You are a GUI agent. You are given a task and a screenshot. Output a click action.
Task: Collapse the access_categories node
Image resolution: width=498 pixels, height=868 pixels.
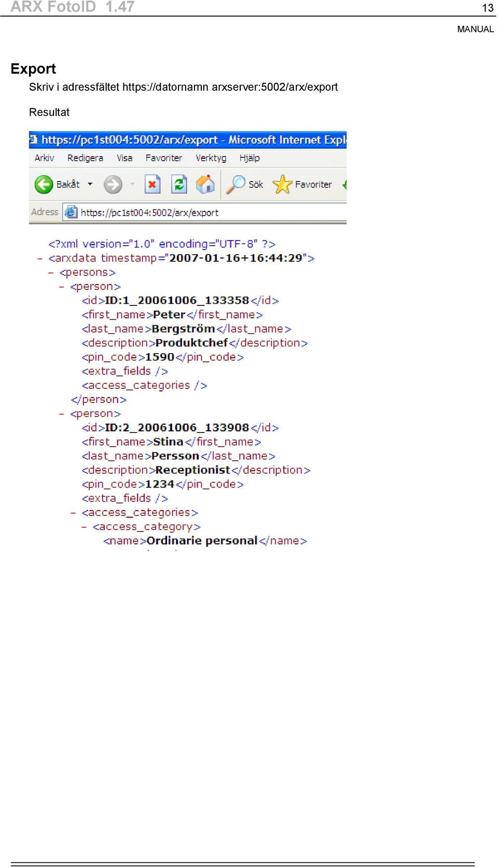(x=73, y=512)
